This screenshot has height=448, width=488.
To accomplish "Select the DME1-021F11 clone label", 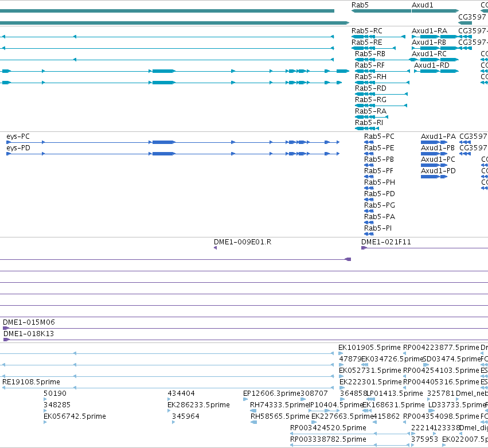I will click(x=386, y=242).
